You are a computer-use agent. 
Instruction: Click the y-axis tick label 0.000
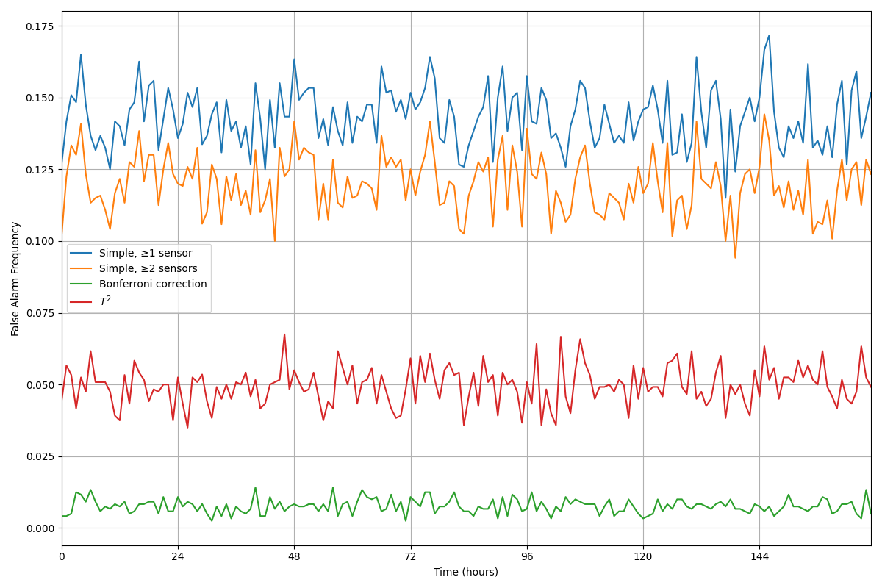(40, 528)
